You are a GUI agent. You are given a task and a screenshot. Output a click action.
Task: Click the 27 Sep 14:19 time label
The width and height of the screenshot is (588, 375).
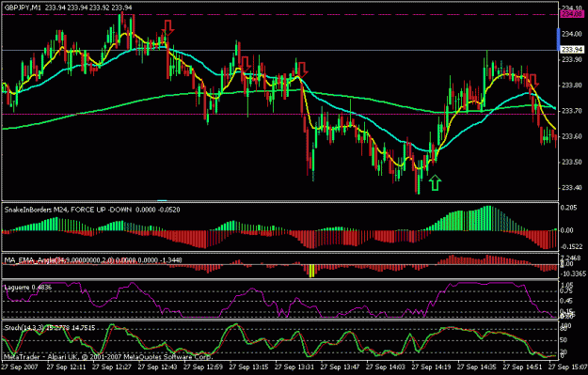(x=432, y=367)
